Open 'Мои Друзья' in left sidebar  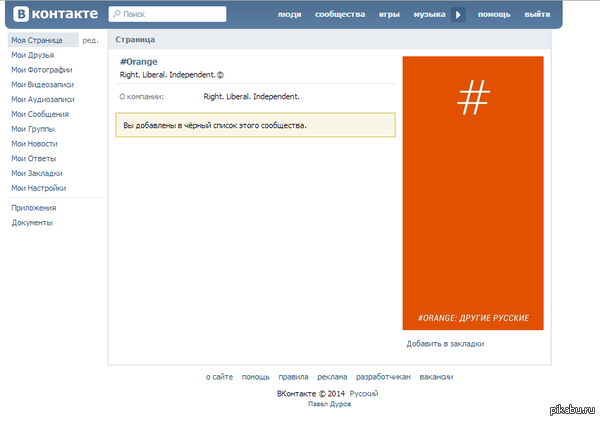pos(33,55)
